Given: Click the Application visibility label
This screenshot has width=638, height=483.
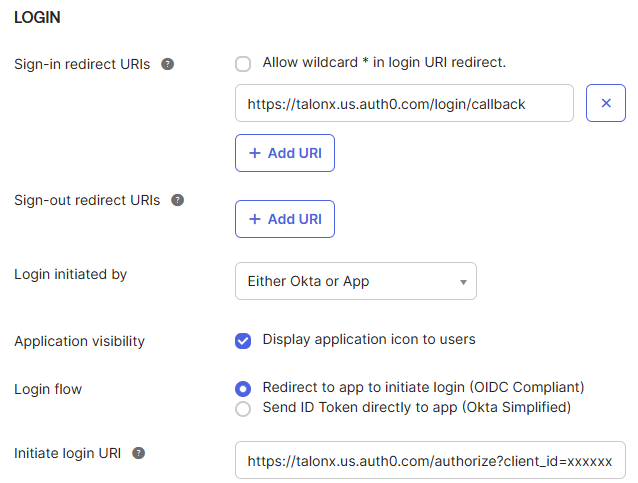Looking at the screenshot, I should (x=79, y=341).
